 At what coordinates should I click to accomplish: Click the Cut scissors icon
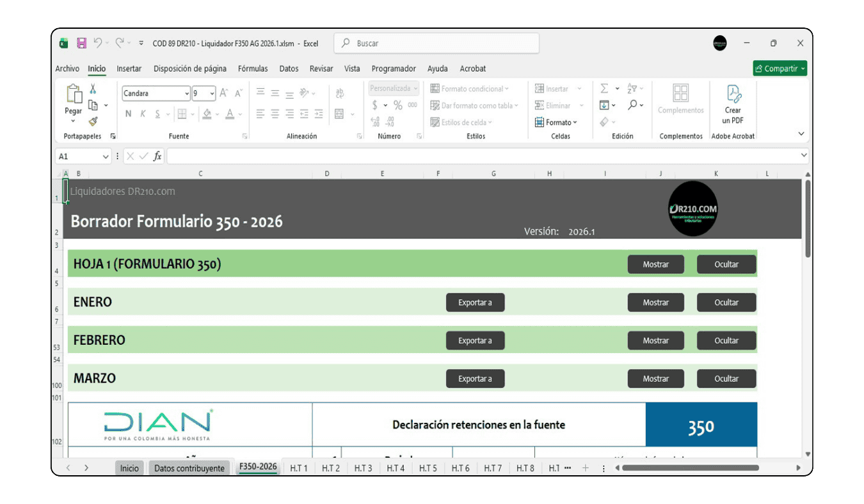pos(93,90)
